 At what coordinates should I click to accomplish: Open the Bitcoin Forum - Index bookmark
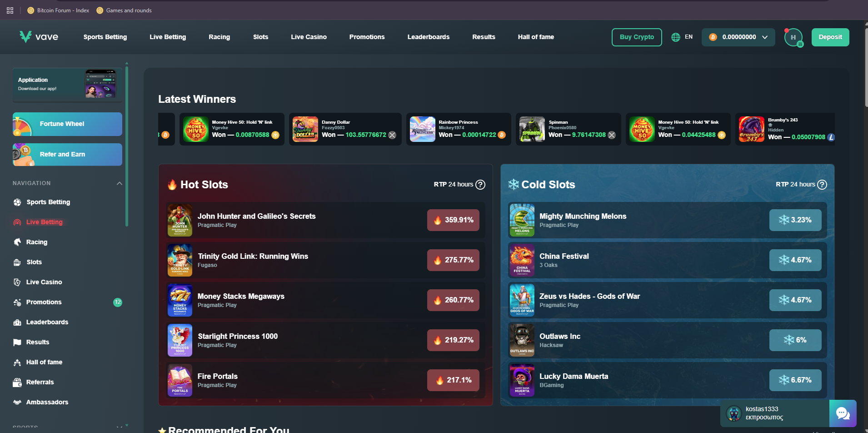(x=58, y=10)
